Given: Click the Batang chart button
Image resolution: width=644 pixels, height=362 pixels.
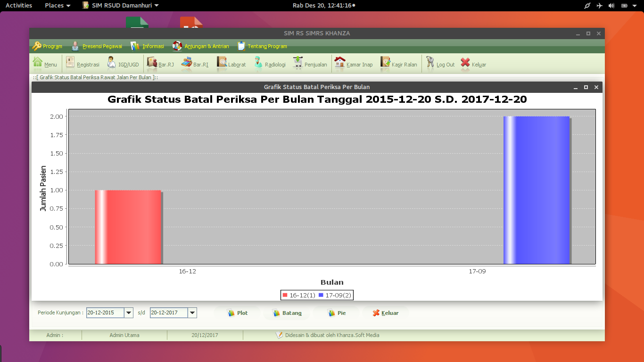Looking at the screenshot, I should 287,313.
